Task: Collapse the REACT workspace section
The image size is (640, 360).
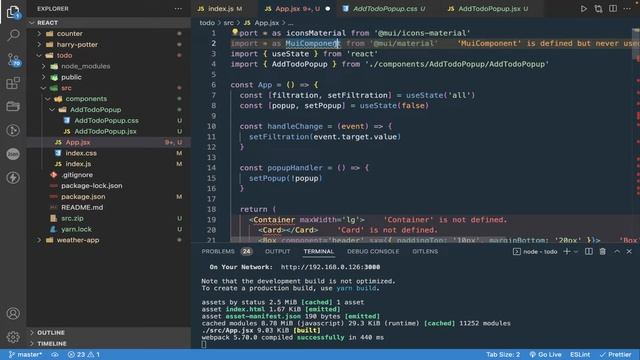Action: [x=47, y=23]
